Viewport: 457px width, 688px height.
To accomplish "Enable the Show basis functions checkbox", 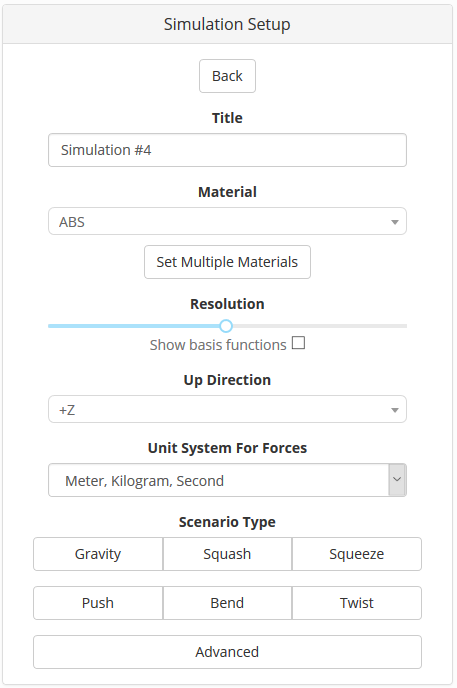I will click(298, 343).
